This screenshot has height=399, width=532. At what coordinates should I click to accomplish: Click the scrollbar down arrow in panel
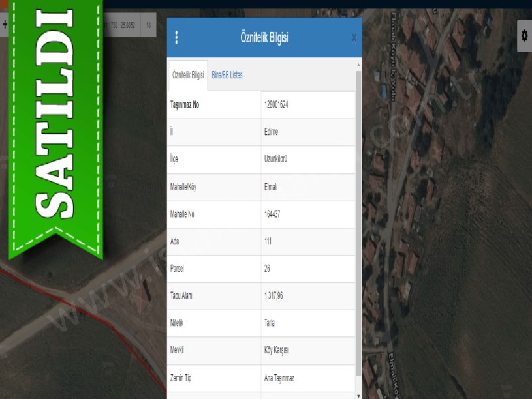coord(358,395)
